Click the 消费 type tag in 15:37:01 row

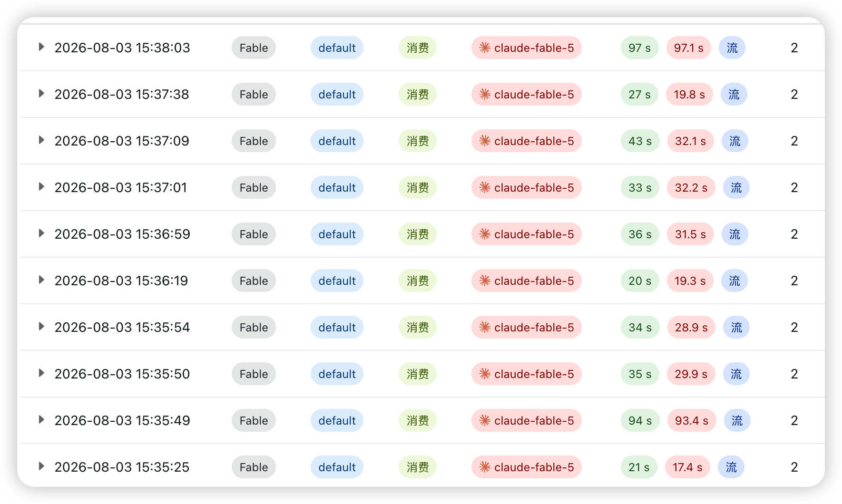[x=418, y=188]
